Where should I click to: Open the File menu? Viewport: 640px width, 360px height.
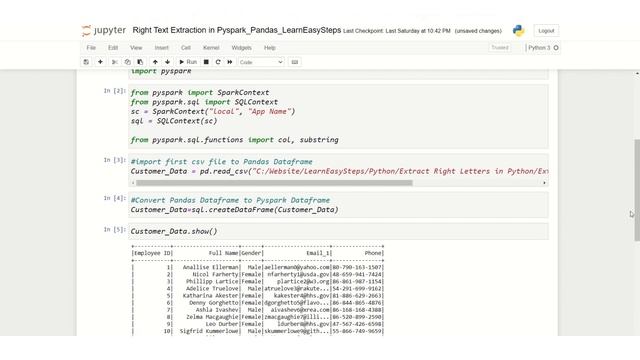(91, 48)
